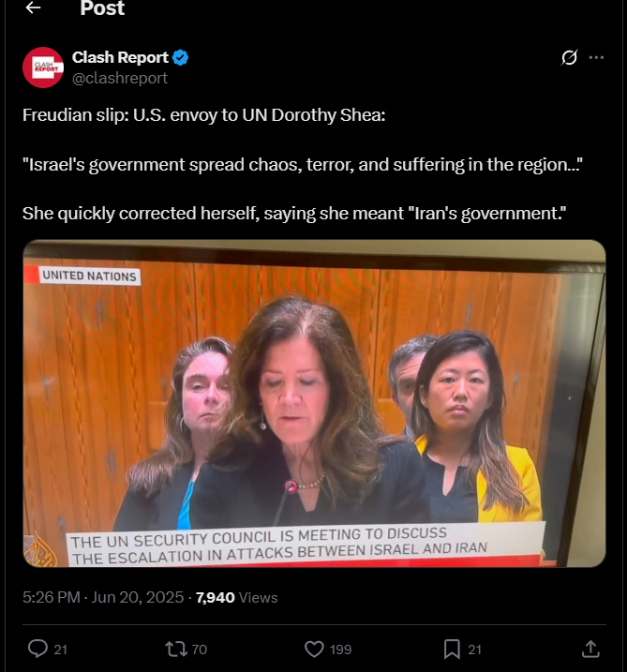627x672 pixels.
Task: Repost this post with retweet icon
Action: (176, 649)
